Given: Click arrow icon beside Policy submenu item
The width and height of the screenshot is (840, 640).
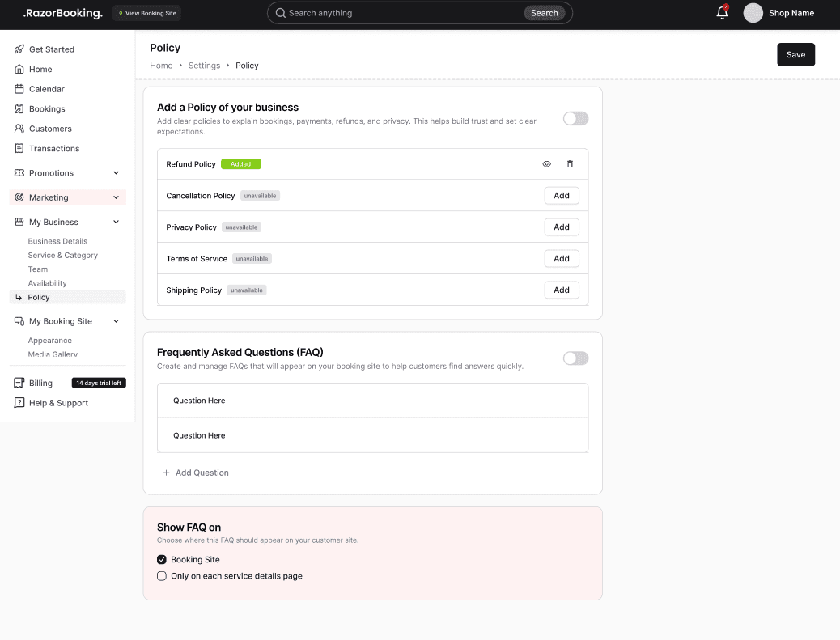Looking at the screenshot, I should click(x=19, y=297).
